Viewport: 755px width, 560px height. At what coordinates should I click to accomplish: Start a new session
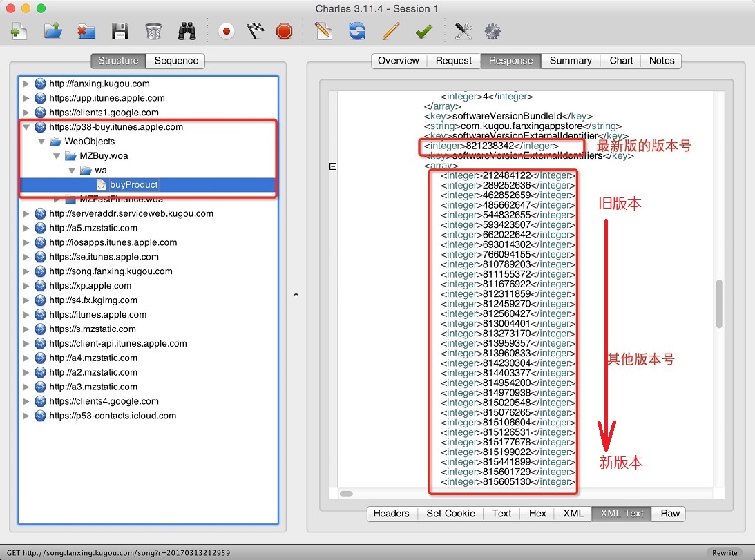[x=18, y=32]
